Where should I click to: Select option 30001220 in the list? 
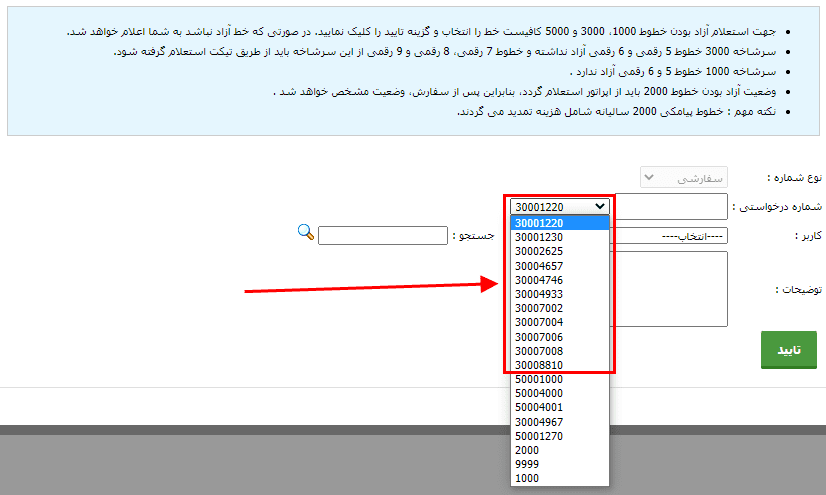click(x=560, y=223)
